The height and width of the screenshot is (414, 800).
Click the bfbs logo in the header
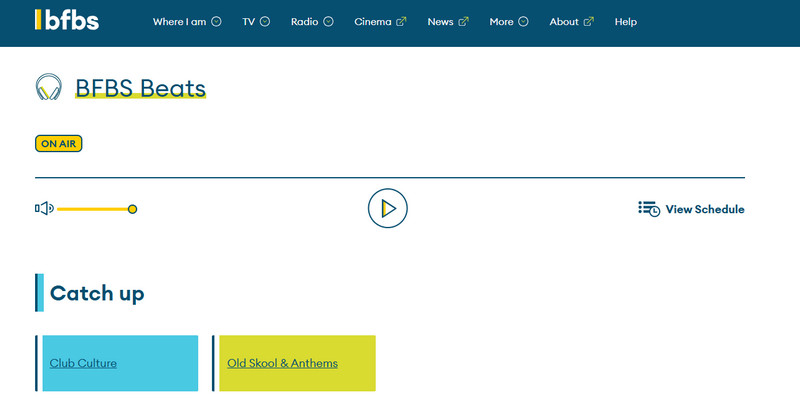tap(67, 20)
